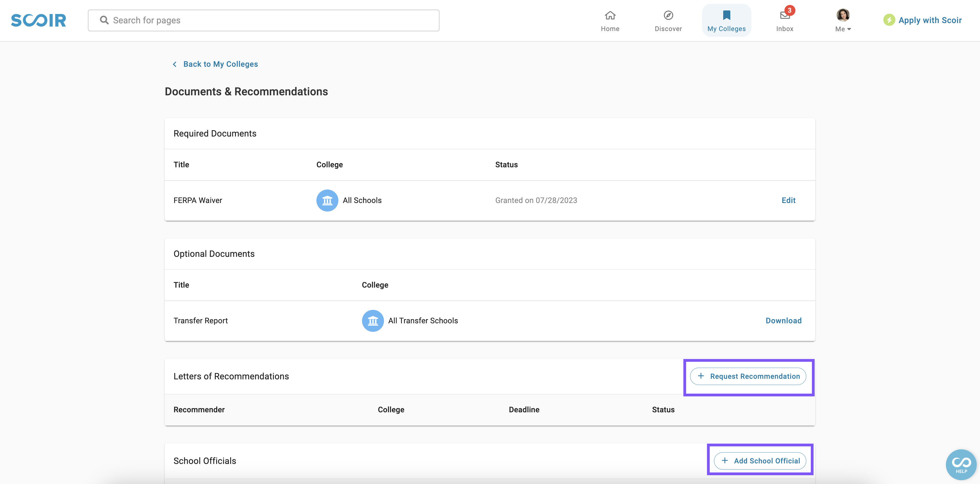The image size is (980, 484).
Task: Click the search magnifier icon
Action: pos(104,20)
